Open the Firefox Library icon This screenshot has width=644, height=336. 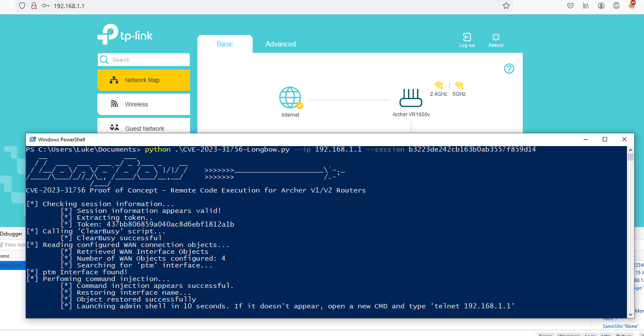point(586,6)
